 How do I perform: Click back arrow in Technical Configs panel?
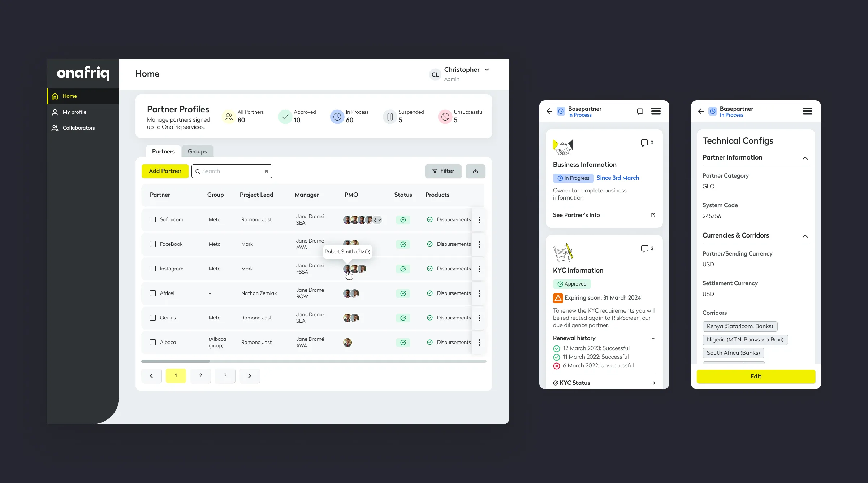pos(701,111)
